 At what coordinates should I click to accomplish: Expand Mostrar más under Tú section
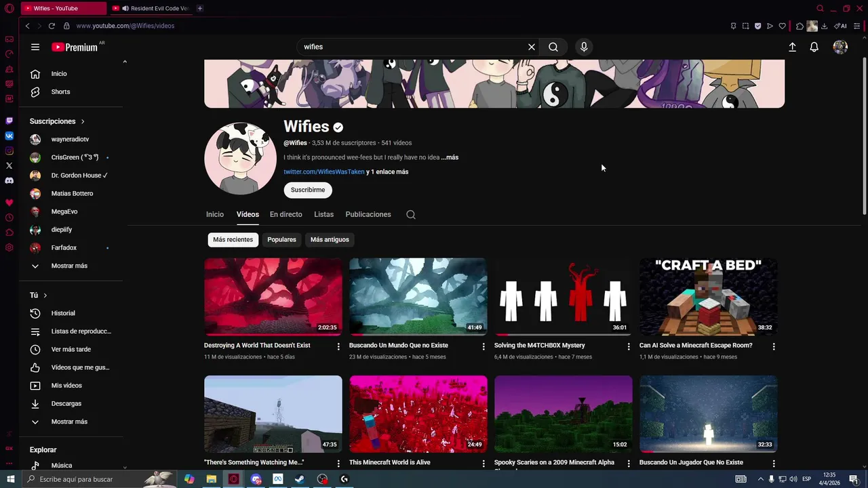point(69,422)
